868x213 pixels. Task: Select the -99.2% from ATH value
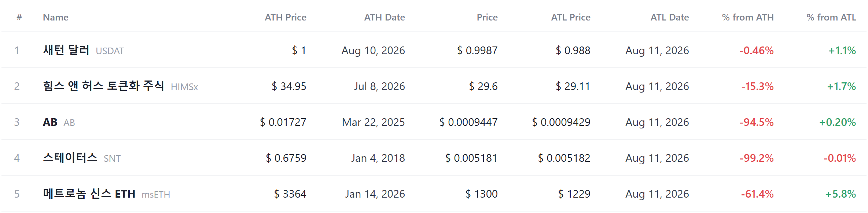(x=757, y=158)
